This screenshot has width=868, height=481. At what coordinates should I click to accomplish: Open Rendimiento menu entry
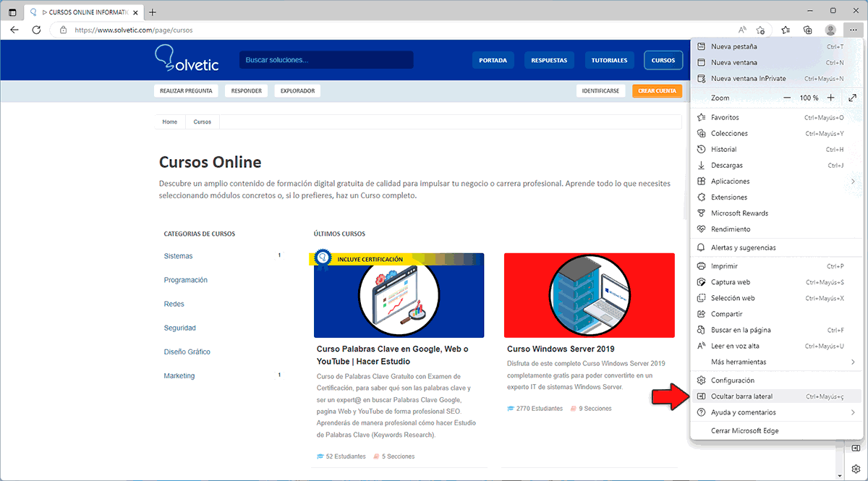coord(776,229)
